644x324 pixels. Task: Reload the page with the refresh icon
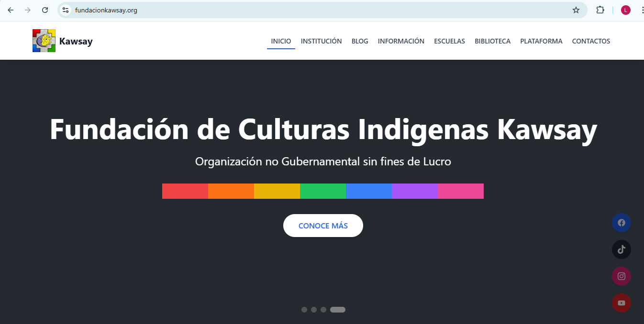(45, 10)
